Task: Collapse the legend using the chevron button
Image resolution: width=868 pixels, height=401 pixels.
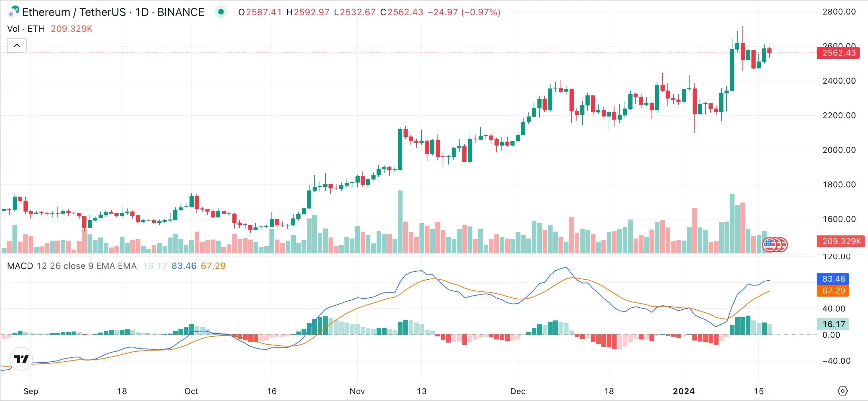Action: [x=16, y=45]
